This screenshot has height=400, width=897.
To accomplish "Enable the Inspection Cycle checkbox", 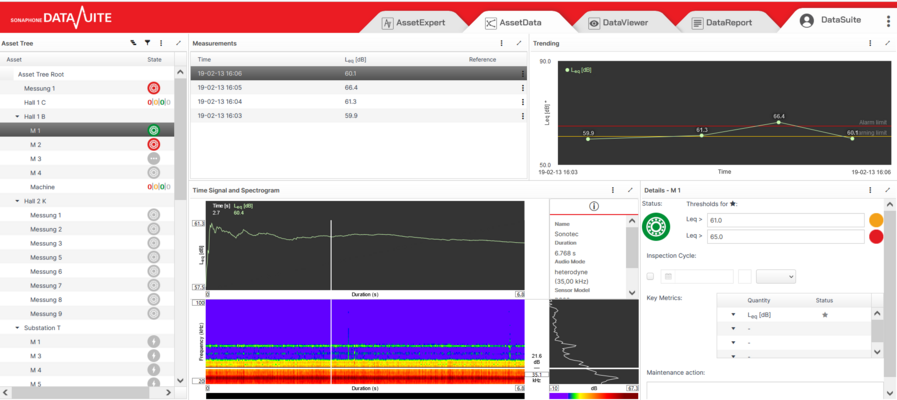I will (651, 276).
